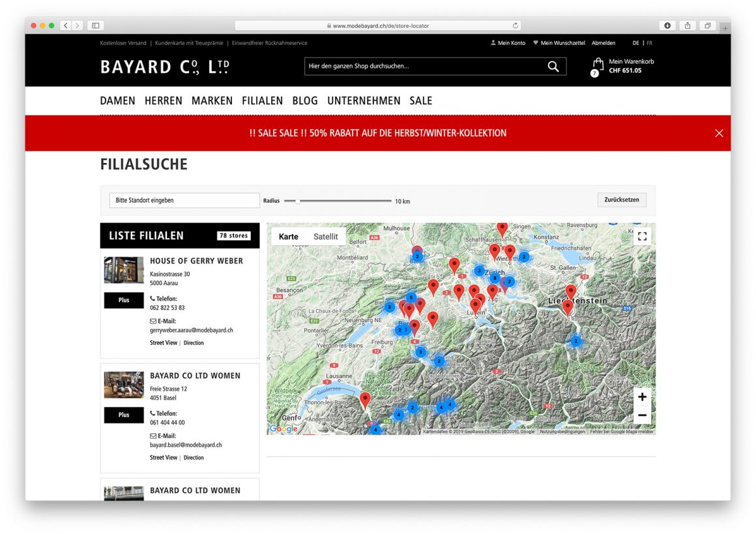The image size is (756, 534).
Task: Click phone number 061 404 44 00
Action: [x=167, y=423]
